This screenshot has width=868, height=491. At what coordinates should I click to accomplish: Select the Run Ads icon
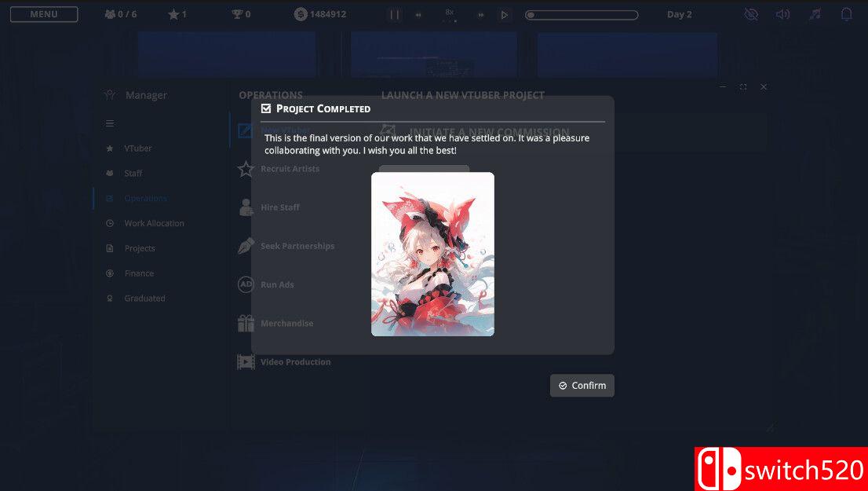(x=245, y=284)
